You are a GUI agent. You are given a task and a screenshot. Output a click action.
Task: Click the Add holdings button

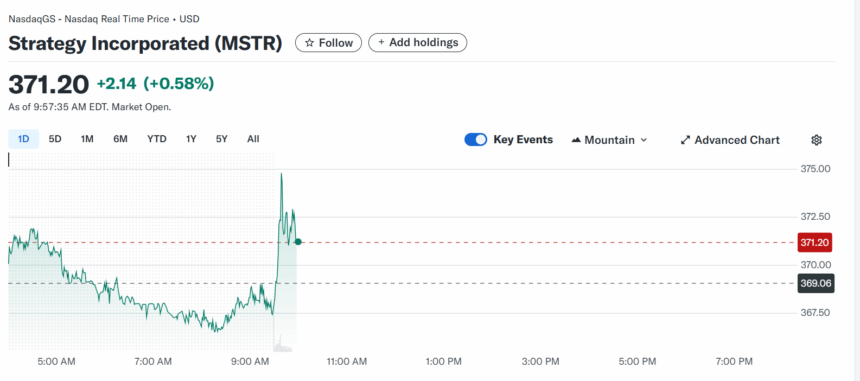(417, 43)
